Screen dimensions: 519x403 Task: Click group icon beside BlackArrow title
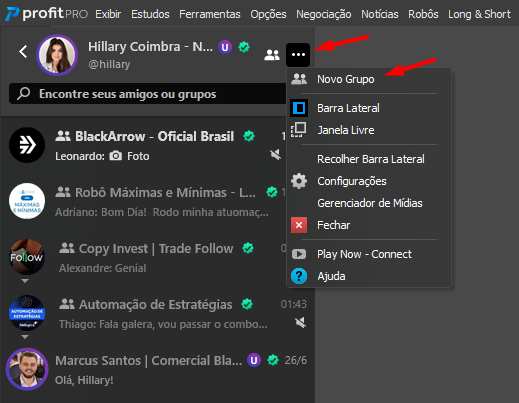[63, 136]
